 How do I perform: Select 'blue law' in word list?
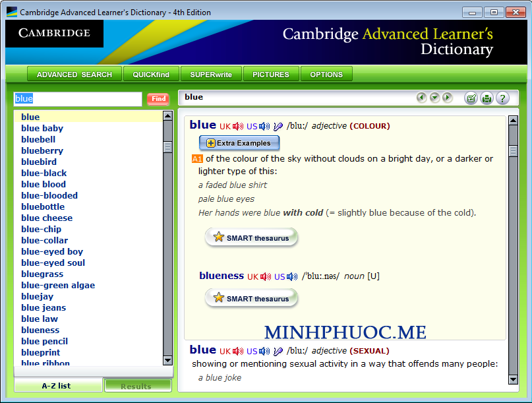pyautogui.click(x=40, y=319)
